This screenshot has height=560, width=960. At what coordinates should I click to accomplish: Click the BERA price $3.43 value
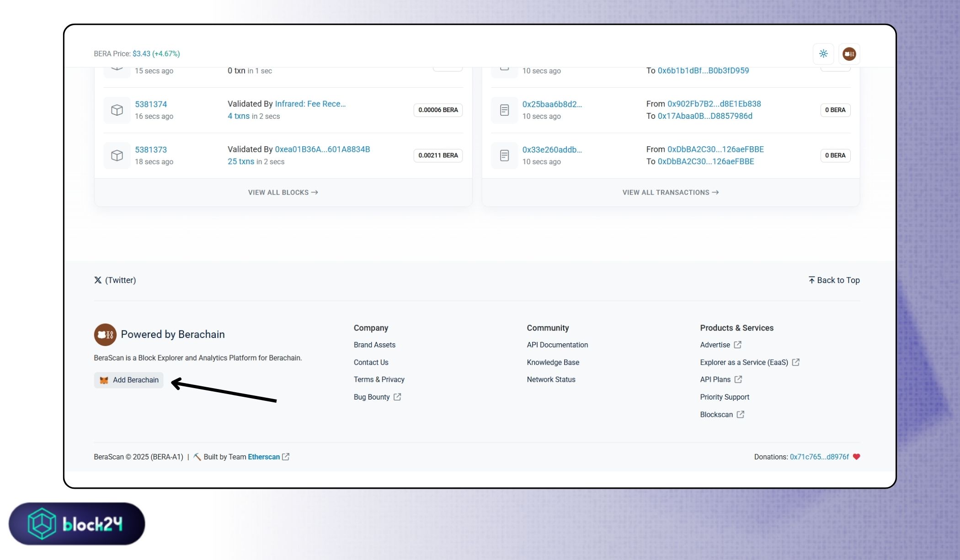pos(141,53)
